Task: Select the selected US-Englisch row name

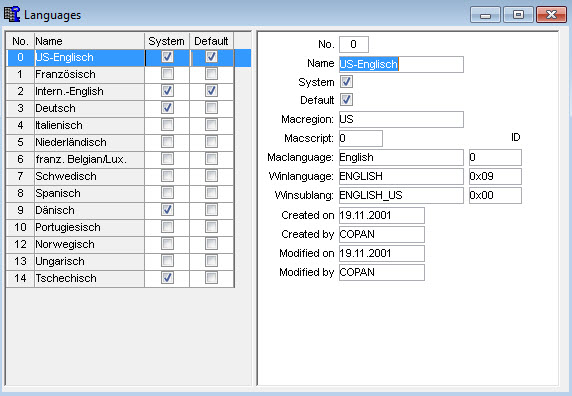Action: pos(89,57)
